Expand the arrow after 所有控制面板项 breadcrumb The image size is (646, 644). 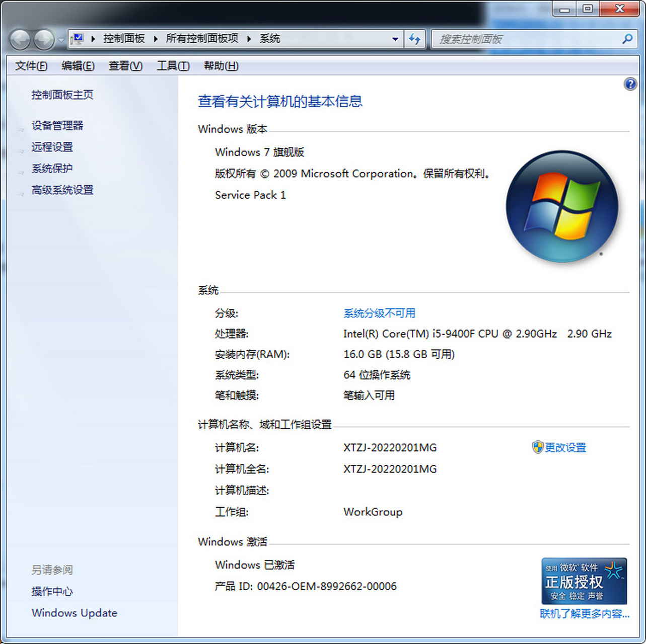249,39
